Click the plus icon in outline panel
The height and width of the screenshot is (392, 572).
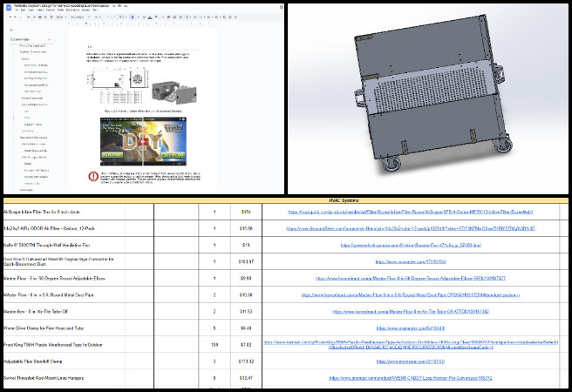[x=48, y=39]
